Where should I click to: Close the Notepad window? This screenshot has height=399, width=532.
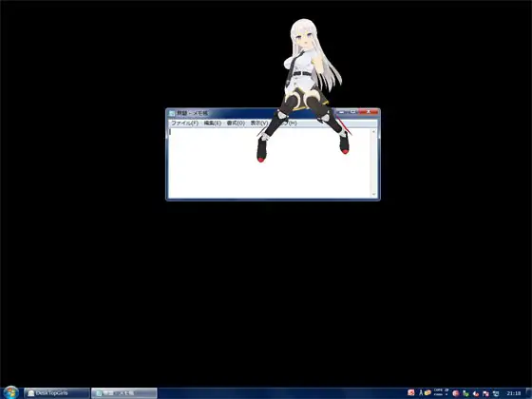pyautogui.click(x=369, y=112)
